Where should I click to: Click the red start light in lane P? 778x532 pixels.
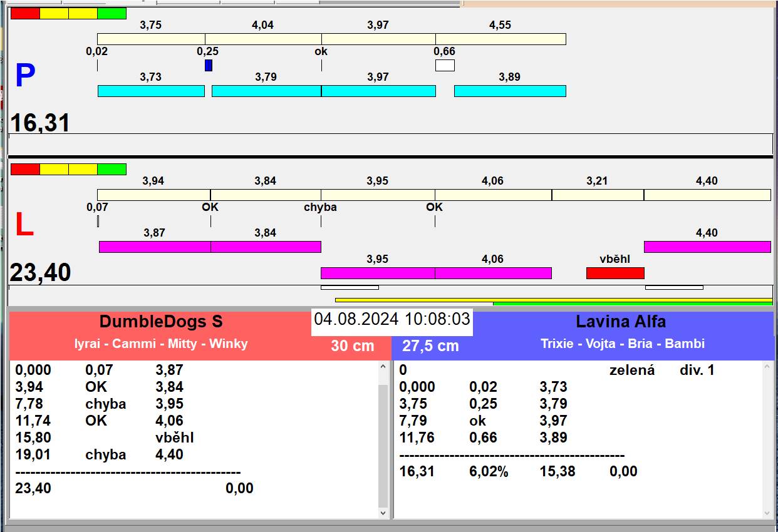[25, 13]
